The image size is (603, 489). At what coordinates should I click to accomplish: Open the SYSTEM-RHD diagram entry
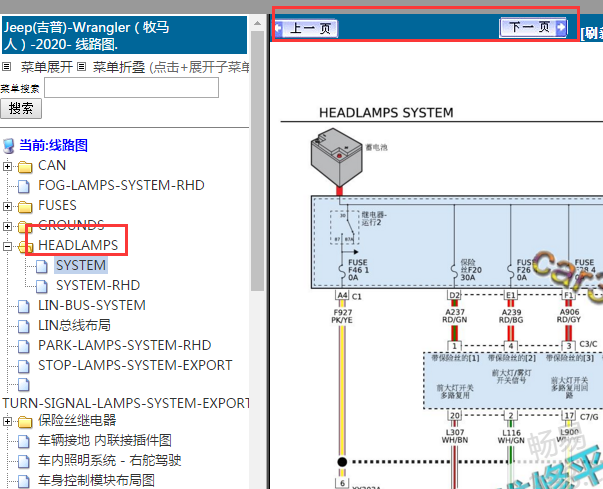point(98,286)
